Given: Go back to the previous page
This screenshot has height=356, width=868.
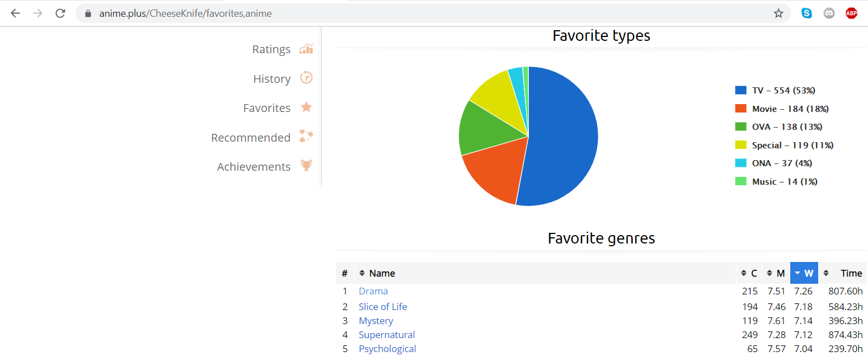Looking at the screenshot, I should tap(15, 13).
